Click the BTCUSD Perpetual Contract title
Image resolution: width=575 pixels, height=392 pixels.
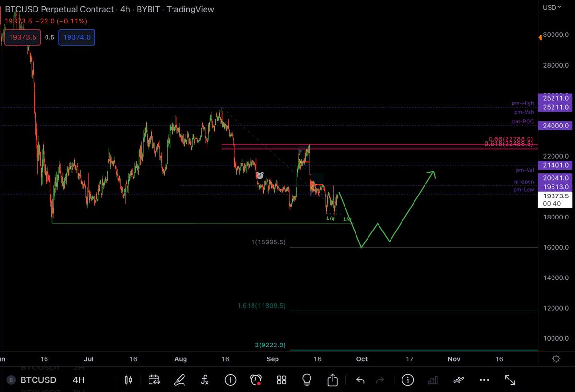pyautogui.click(x=59, y=9)
